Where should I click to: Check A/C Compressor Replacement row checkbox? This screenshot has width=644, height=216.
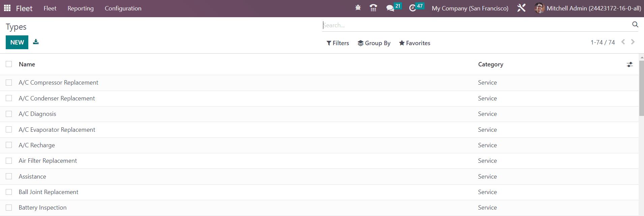pyautogui.click(x=9, y=83)
